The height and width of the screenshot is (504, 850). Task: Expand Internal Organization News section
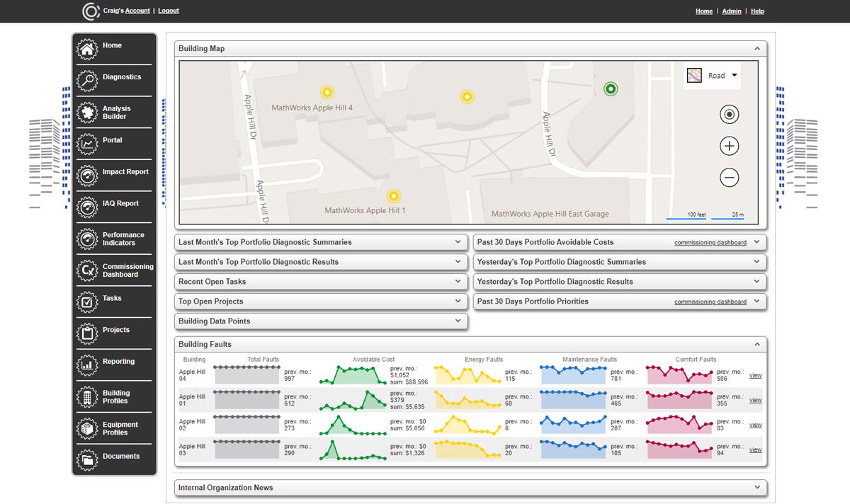tap(757, 488)
